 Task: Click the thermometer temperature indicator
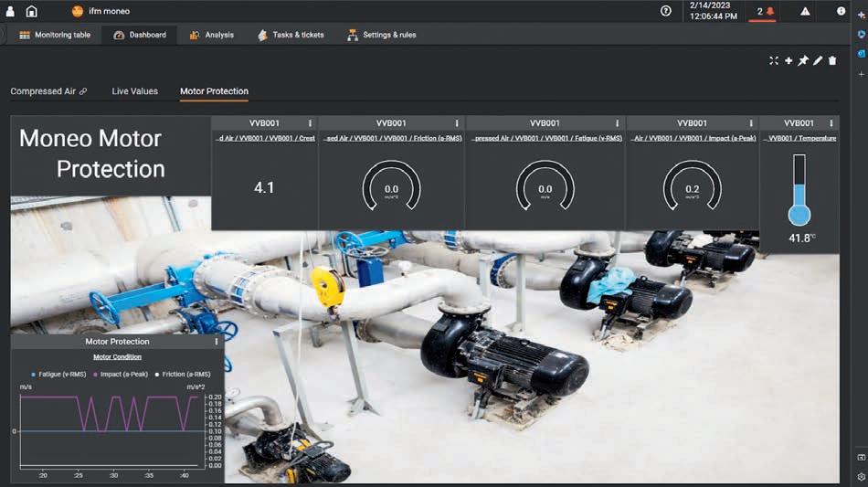click(x=799, y=190)
